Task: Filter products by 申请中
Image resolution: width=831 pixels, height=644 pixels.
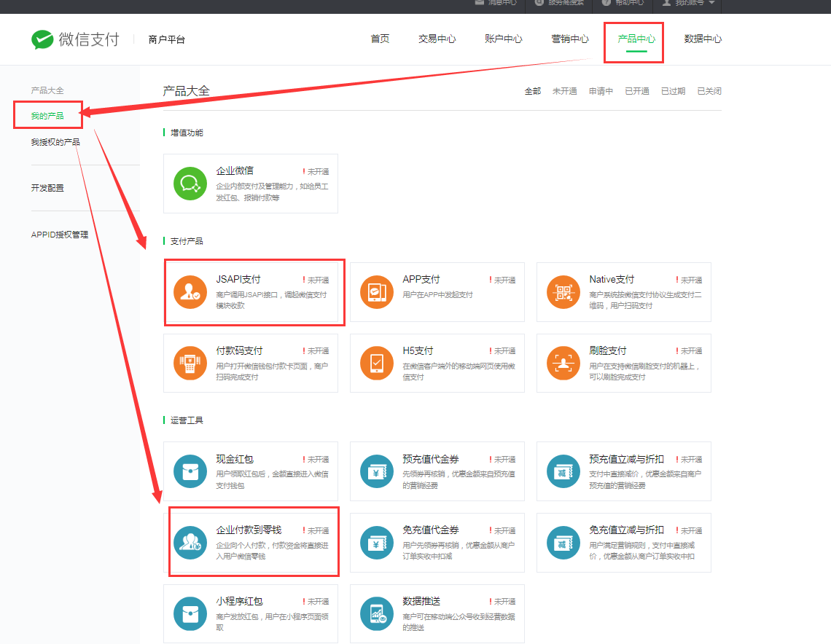Action: 601,91
